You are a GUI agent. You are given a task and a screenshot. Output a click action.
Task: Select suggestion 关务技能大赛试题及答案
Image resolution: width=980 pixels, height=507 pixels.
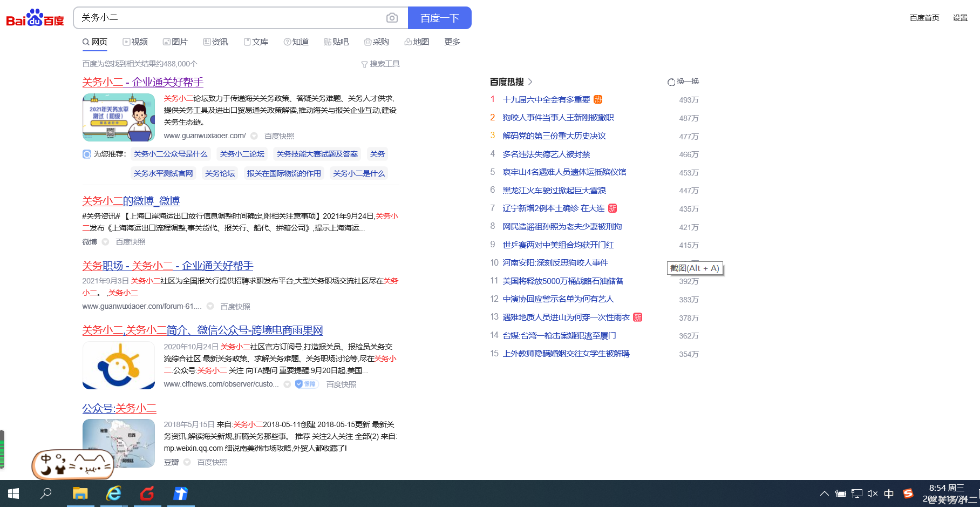pyautogui.click(x=317, y=154)
